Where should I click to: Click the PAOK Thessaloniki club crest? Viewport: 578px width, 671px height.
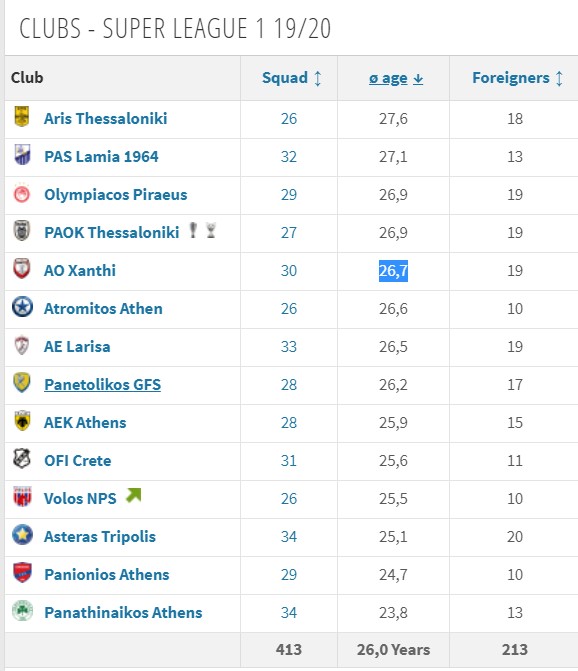[x=21, y=231]
